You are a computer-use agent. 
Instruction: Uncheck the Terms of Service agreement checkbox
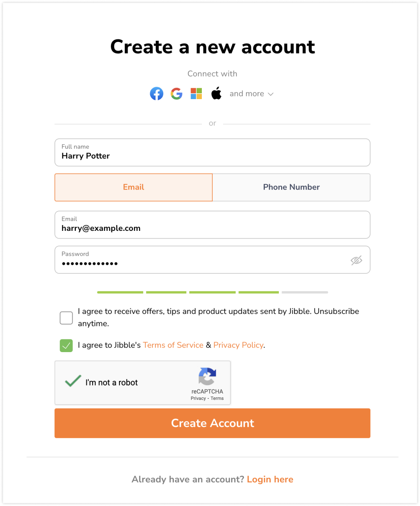coord(66,345)
